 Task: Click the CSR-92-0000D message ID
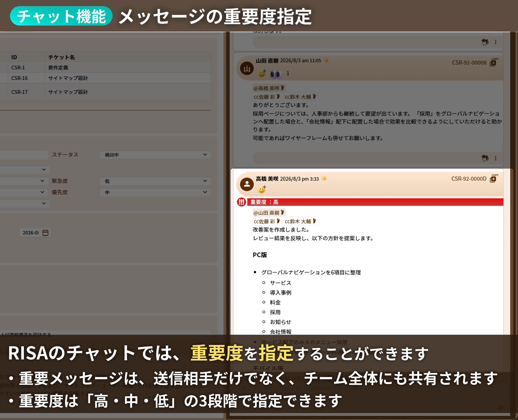[469, 179]
